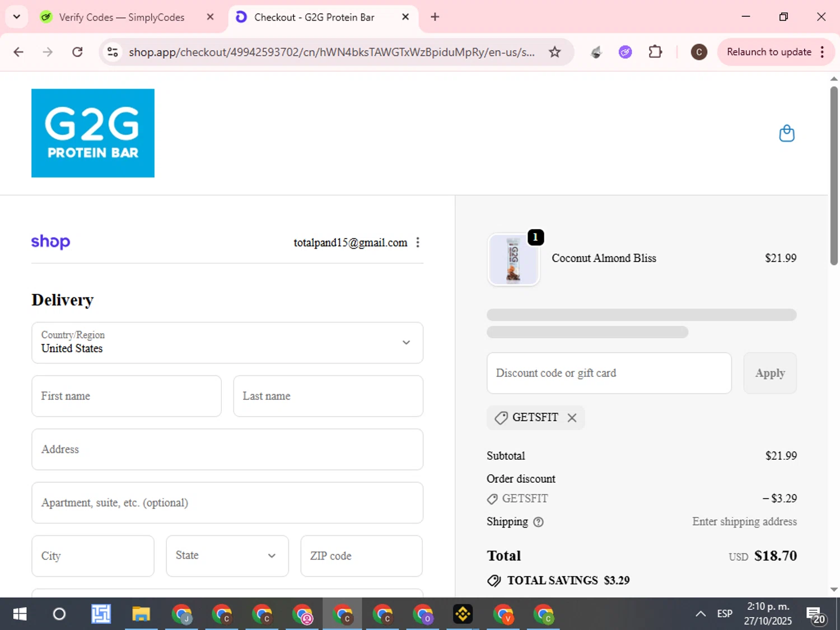Bookmark this page with the star icon
This screenshot has height=630, width=840.
click(x=554, y=52)
